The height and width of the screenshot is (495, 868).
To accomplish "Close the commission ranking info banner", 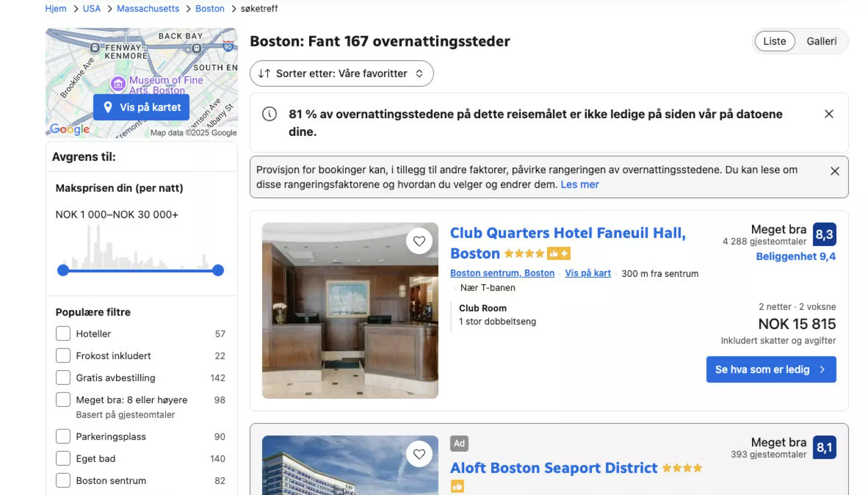I will [835, 171].
